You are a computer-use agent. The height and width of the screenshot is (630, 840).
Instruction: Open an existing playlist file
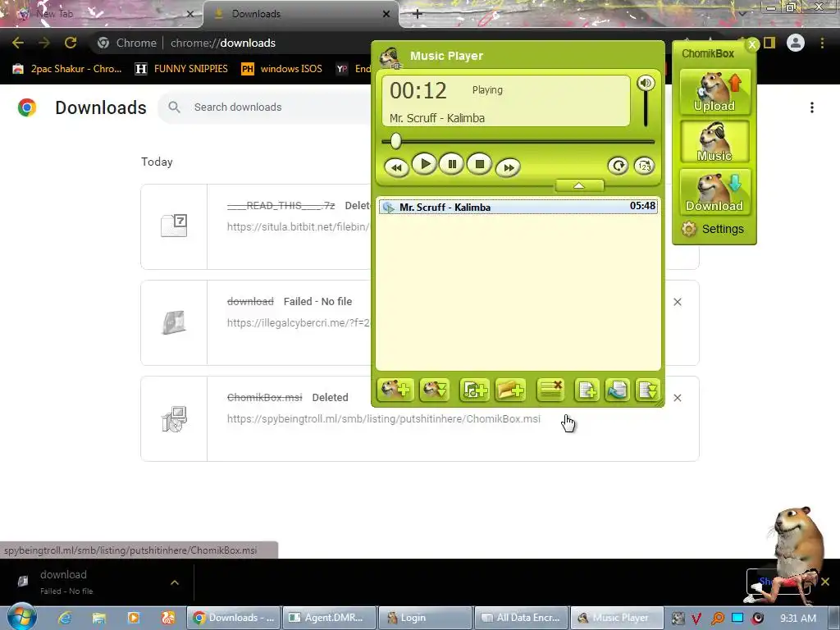pos(617,390)
